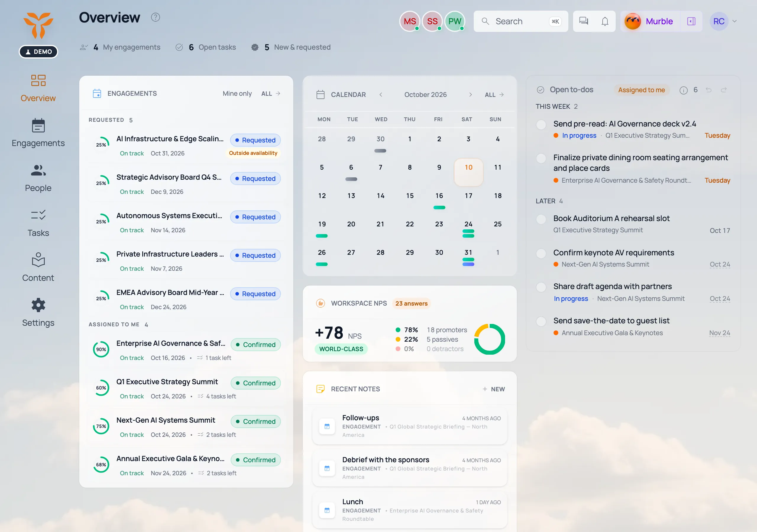Click the Engagements panel calendar icon
Image resolution: width=757 pixels, height=532 pixels.
pos(97,94)
